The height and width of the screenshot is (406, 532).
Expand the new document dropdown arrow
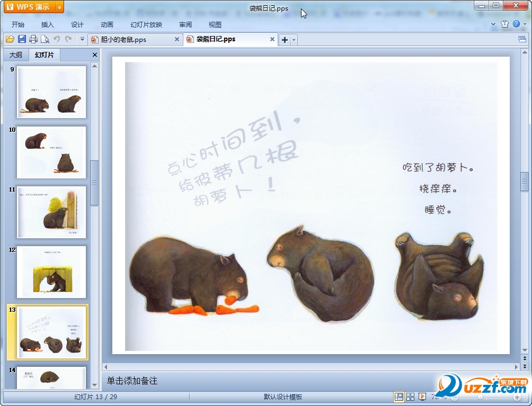pyautogui.click(x=294, y=40)
